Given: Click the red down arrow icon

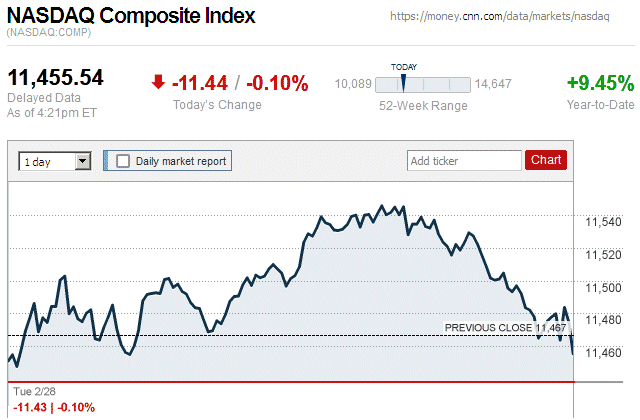Looking at the screenshot, I should click(158, 83).
